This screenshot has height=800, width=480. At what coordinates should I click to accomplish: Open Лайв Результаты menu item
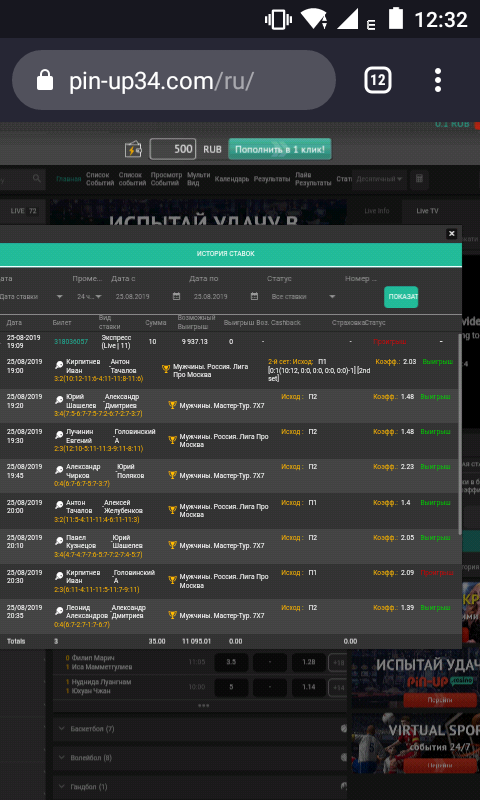313,179
